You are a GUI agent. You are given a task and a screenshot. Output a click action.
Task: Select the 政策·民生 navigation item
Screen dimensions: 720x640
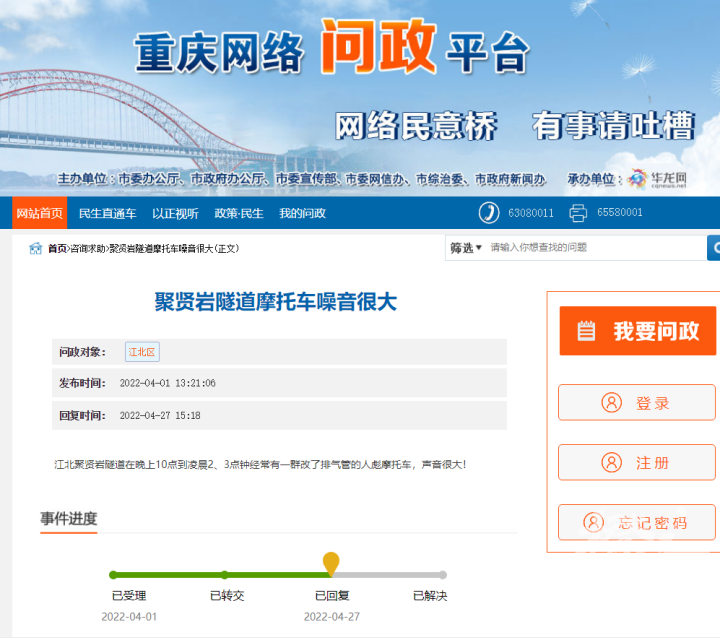click(239, 213)
